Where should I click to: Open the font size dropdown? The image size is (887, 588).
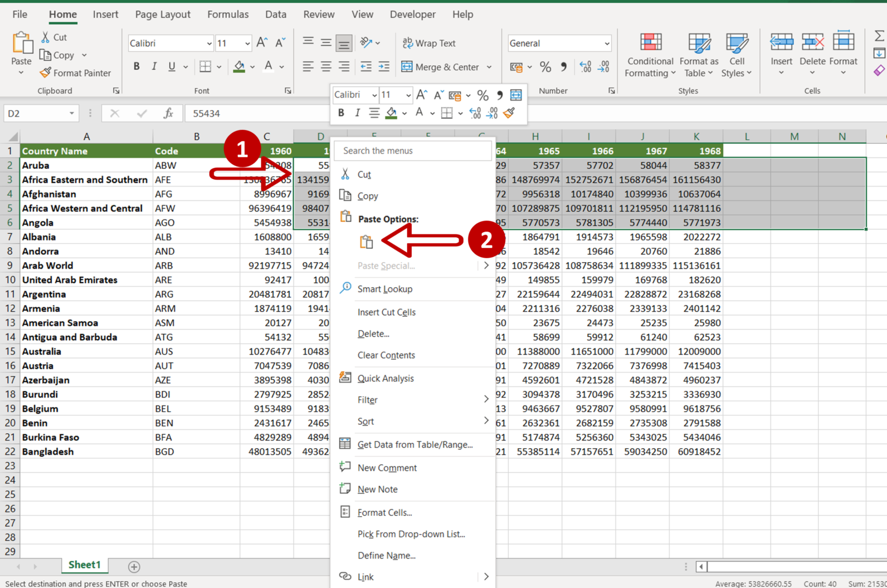247,43
